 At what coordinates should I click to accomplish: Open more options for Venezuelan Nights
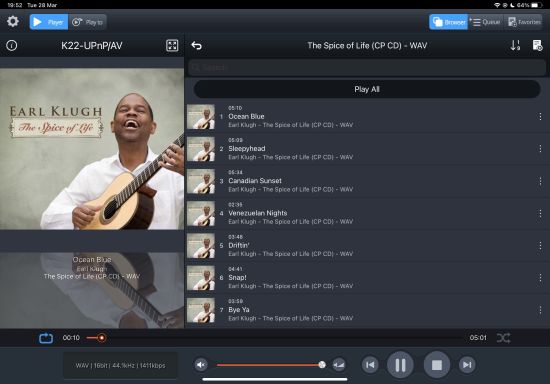(x=540, y=213)
